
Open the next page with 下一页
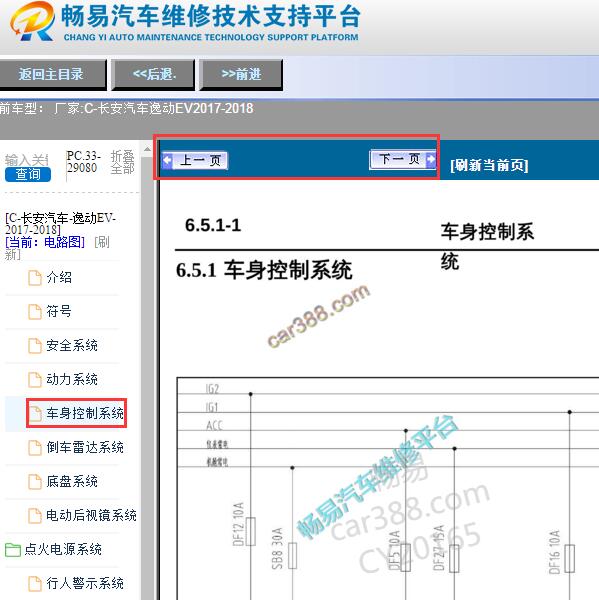(403, 159)
